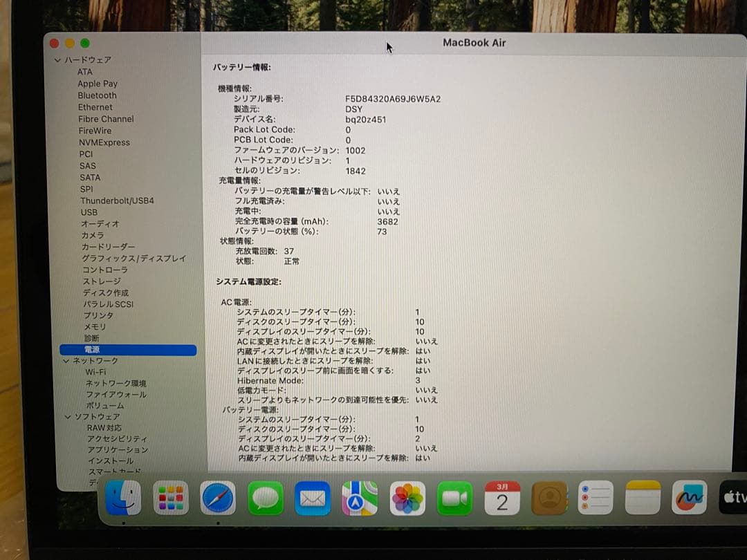
Task: Select 診断 in the sidebar
Action: 91,338
